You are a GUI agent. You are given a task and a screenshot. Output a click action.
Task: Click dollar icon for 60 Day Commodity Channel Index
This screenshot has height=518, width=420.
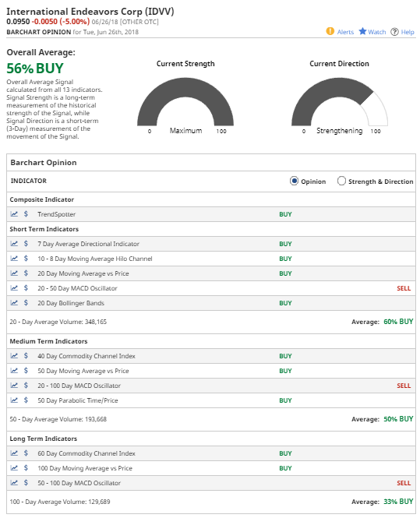click(26, 453)
